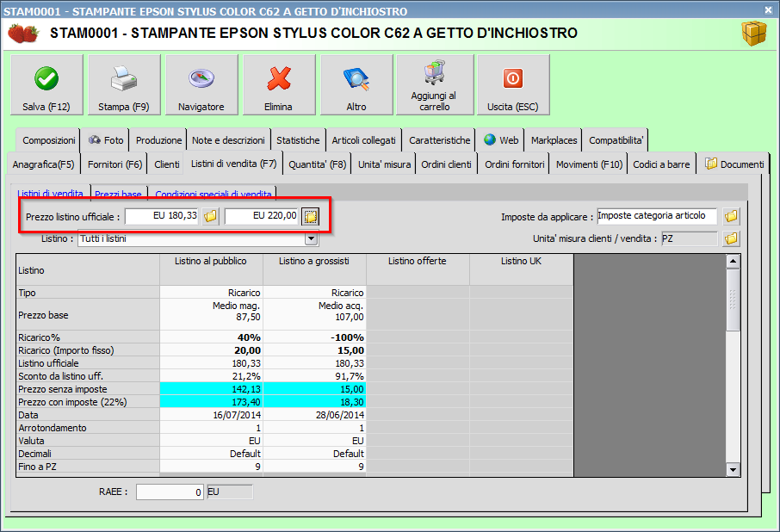
Task: Open the Note e descrizioni tab
Action: (228, 140)
